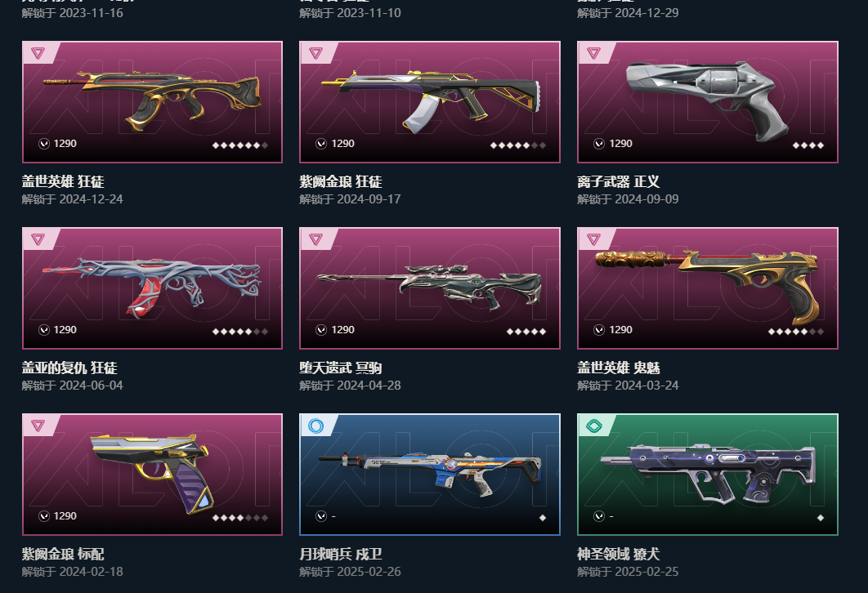Open the 紫阙金琅 狂徒 rifle skin image
The height and width of the screenshot is (593, 868).
click(x=430, y=102)
